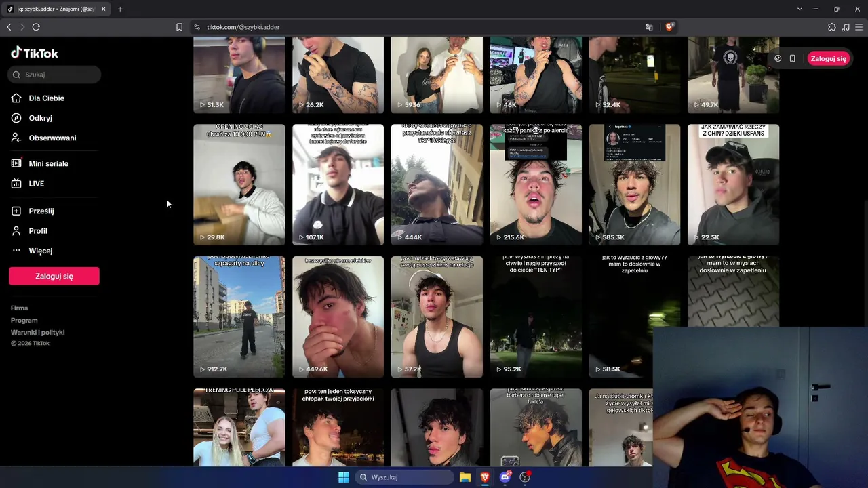Open a new browser tab
This screenshot has height=488, width=868.
(120, 9)
